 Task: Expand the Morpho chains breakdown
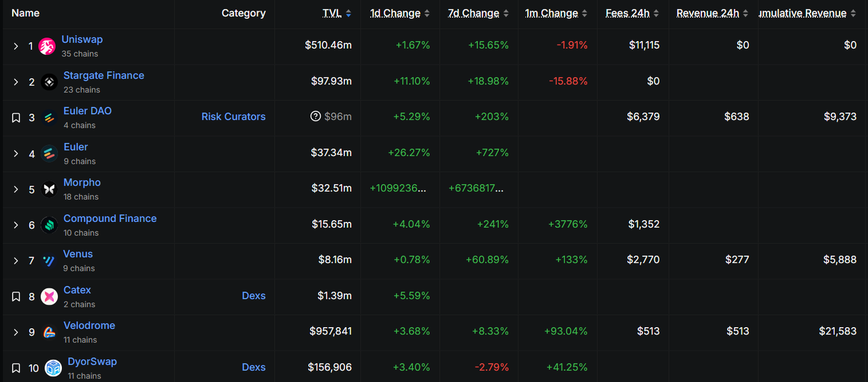click(16, 190)
